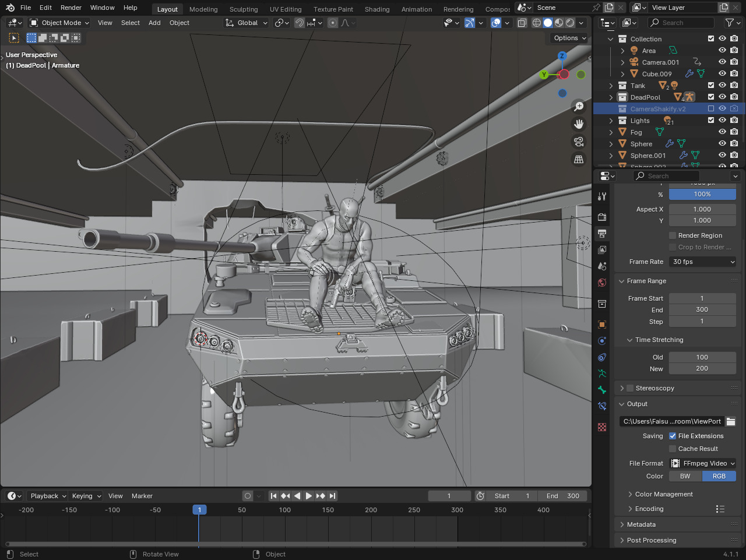Expand the Color Management section
746x560 pixels.
pyautogui.click(x=664, y=494)
